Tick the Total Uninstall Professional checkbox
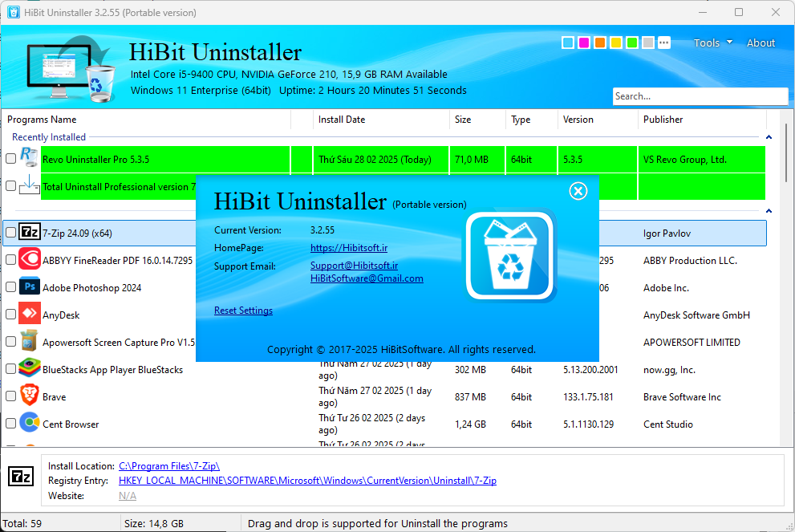 click(x=10, y=186)
